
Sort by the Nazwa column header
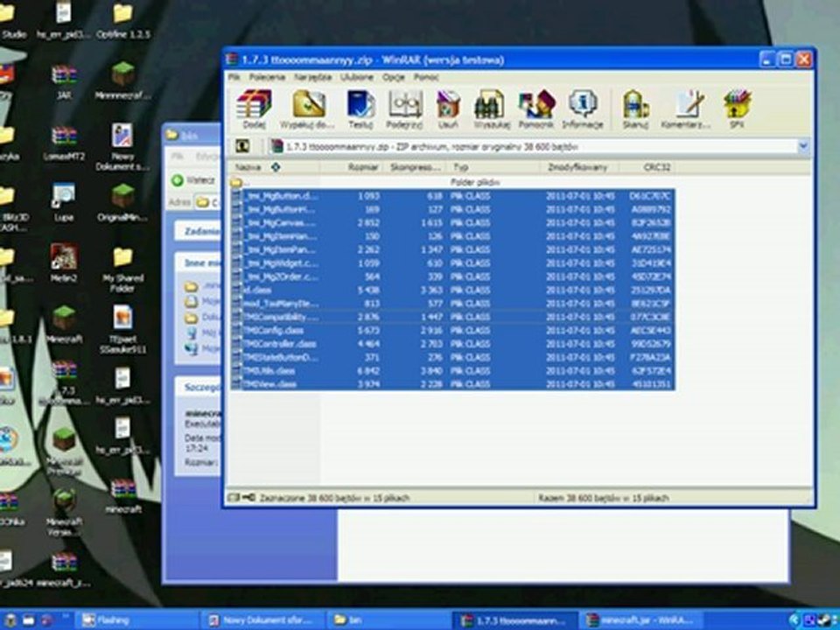tap(276, 167)
